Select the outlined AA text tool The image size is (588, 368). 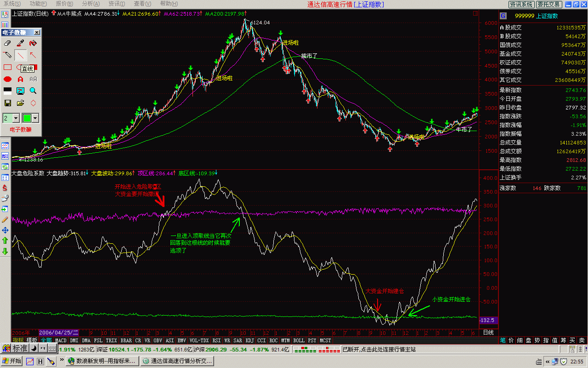pos(33,79)
